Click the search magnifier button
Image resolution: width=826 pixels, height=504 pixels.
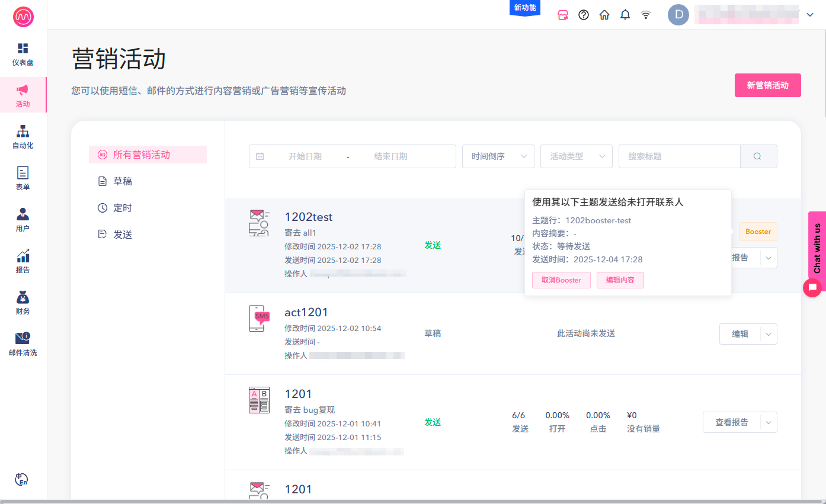758,156
